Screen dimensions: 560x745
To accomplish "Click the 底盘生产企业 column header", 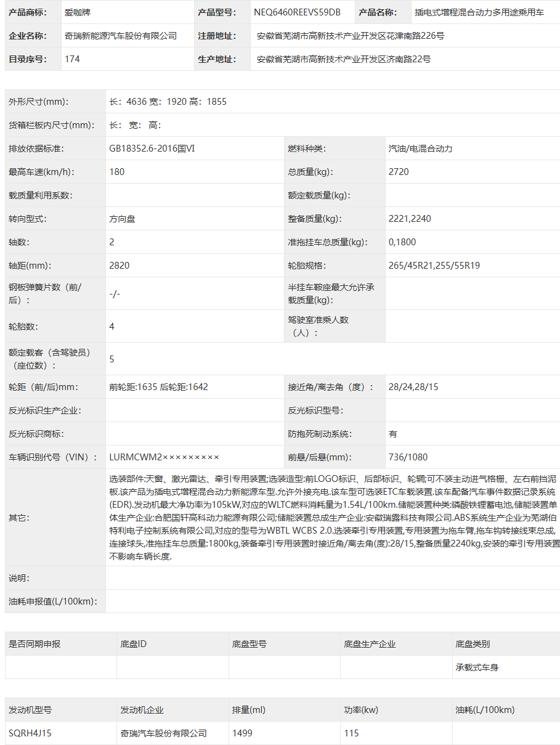I will tap(370, 644).
